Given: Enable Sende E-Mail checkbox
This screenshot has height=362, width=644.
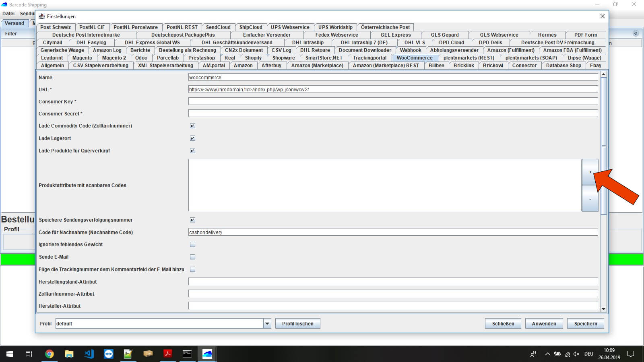Looking at the screenshot, I should 192,257.
